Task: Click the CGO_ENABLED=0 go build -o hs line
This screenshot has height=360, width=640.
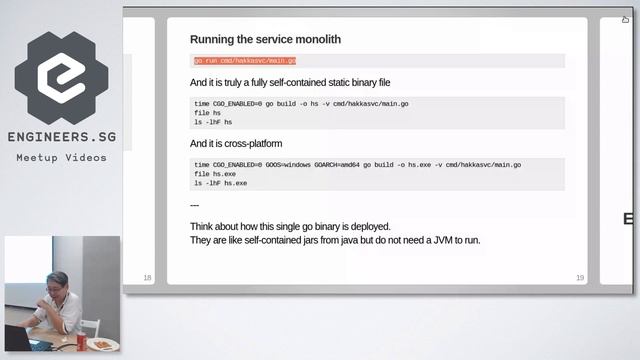Action: (x=301, y=104)
